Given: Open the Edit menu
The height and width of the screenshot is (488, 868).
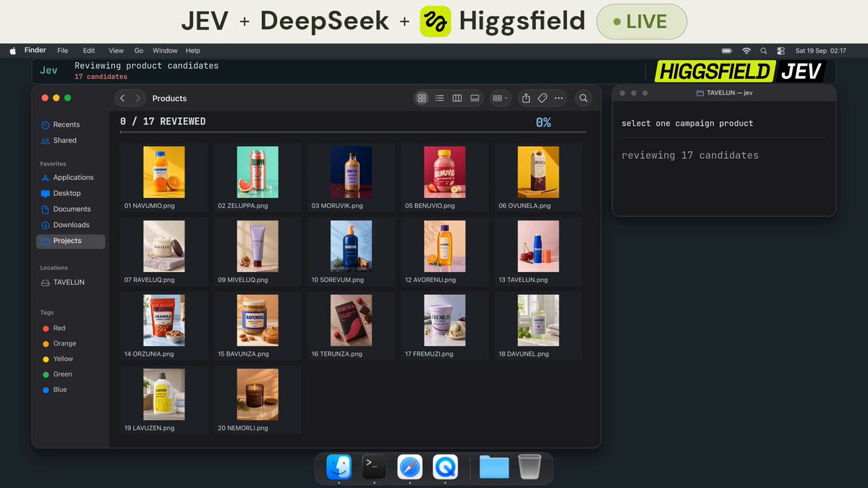Looking at the screenshot, I should click(x=89, y=51).
